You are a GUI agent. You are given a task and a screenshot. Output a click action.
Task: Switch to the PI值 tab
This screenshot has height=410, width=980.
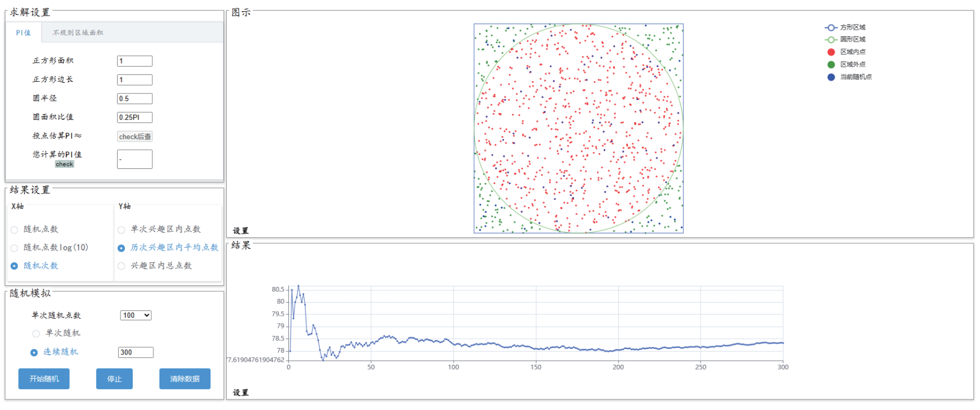[24, 33]
